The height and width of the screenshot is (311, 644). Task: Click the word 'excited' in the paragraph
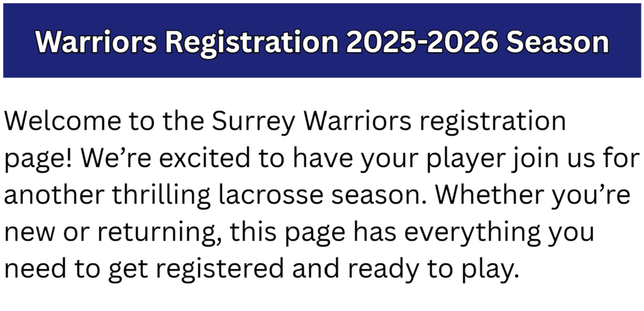coord(204,158)
